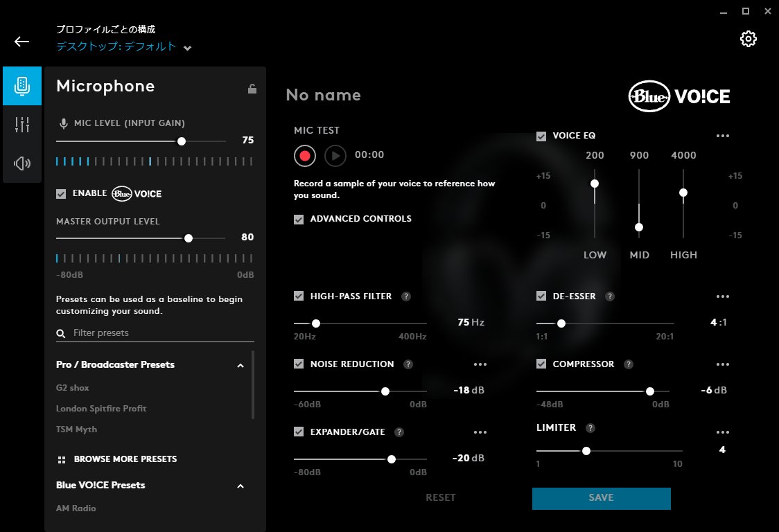Screen dimensions: 779x532
Task: Click the NOISE REDUCTION slider
Action: [x=360, y=391]
